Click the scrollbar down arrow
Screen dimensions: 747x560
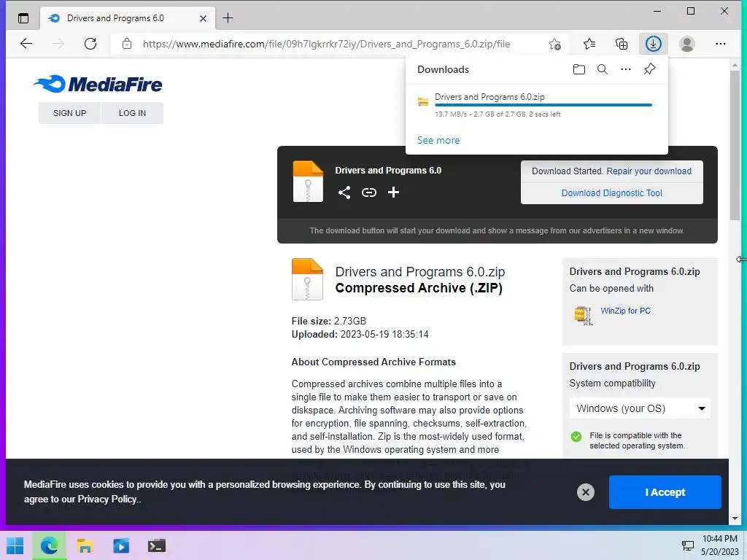[x=735, y=518]
